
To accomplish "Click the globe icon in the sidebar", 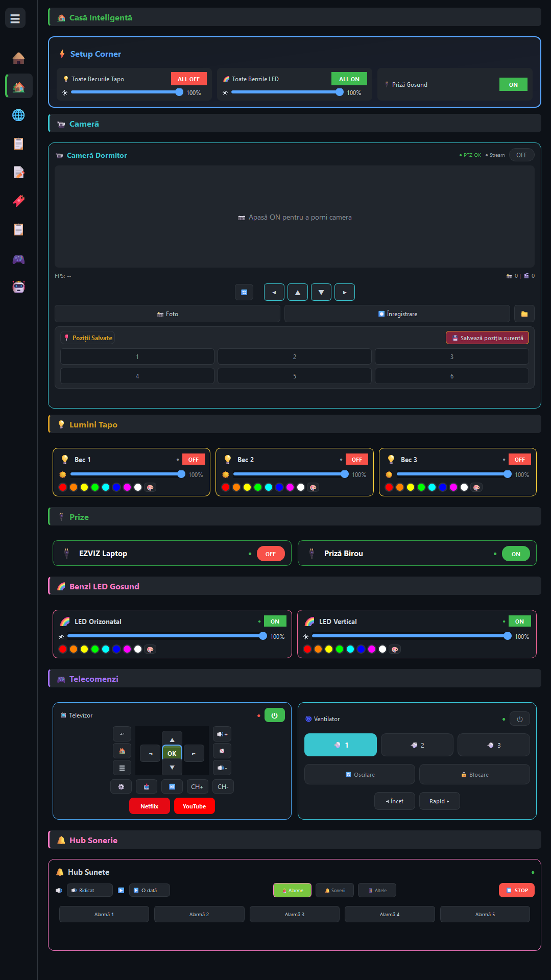I will 18,115.
